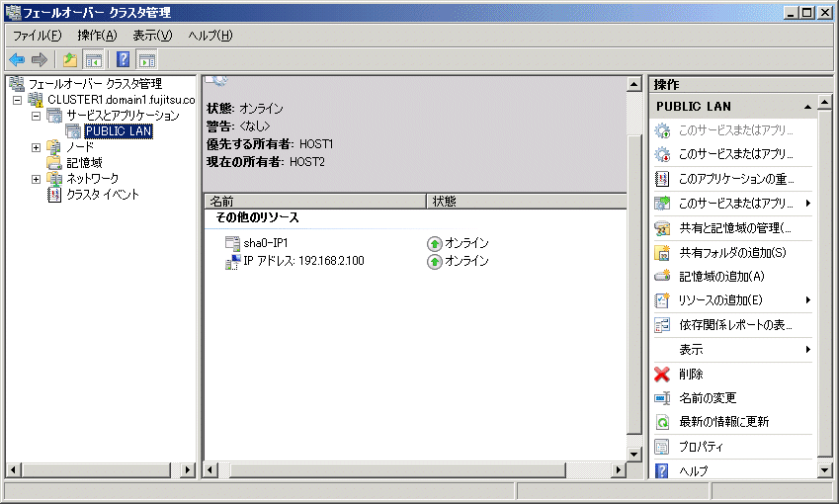Image resolution: width=839 pixels, height=504 pixels.
Task: Click online status icon for IP アドレス
Action: tap(435, 262)
